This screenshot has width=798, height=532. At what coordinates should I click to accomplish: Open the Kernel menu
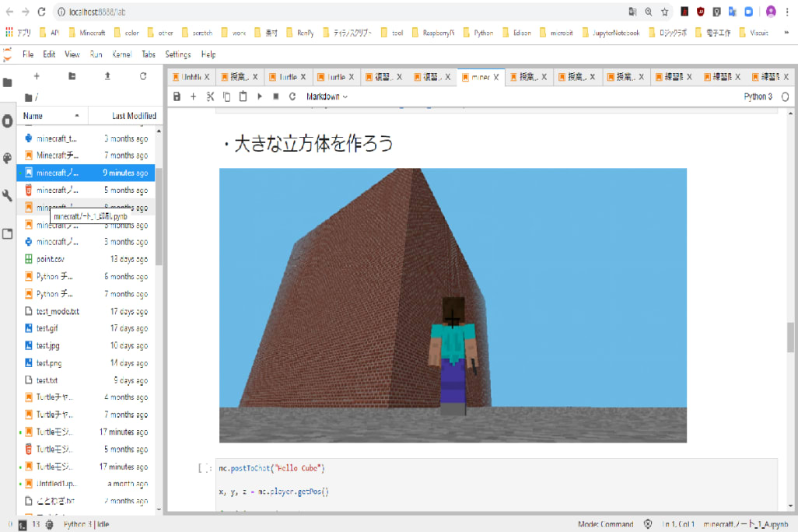[x=121, y=54]
